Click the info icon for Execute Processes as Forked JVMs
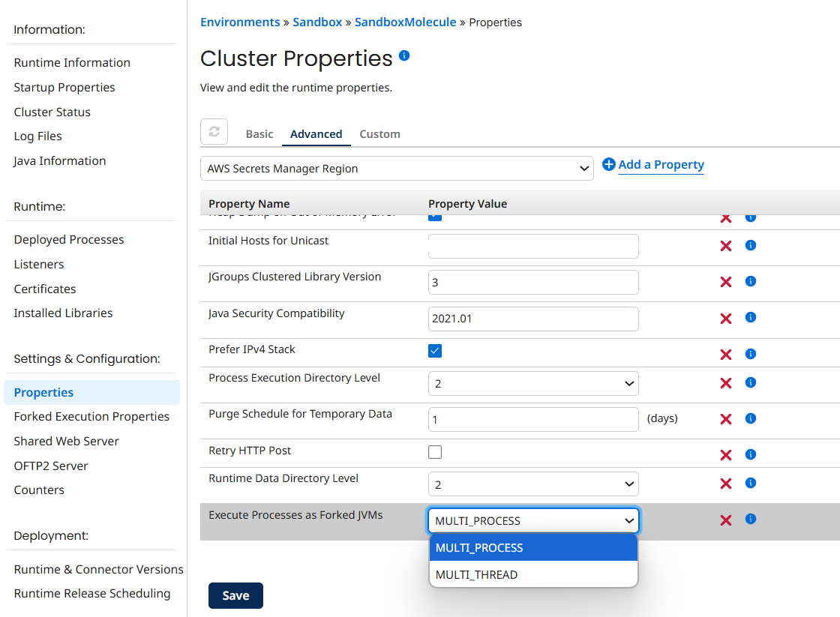The image size is (840, 617). 750,518
